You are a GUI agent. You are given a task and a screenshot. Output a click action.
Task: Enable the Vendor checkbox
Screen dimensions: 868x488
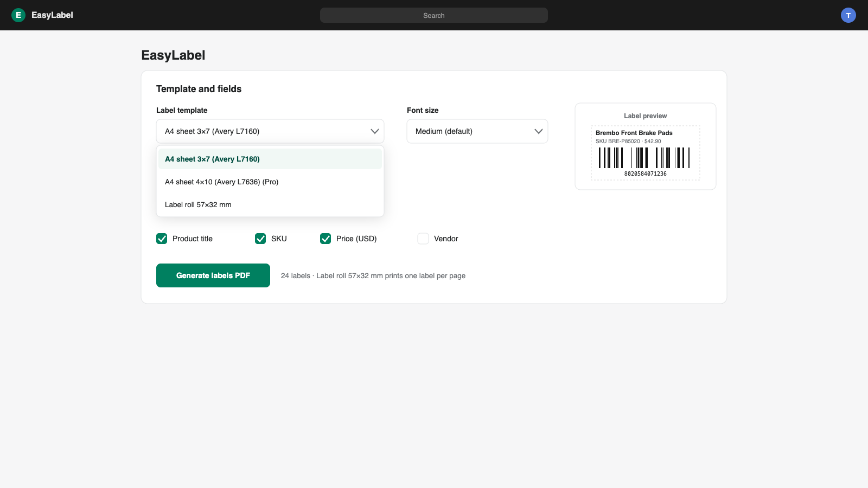pyautogui.click(x=423, y=239)
